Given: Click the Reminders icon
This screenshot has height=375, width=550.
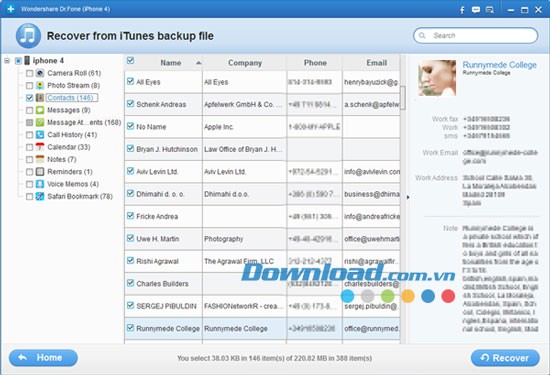Looking at the screenshot, I should point(40,172).
